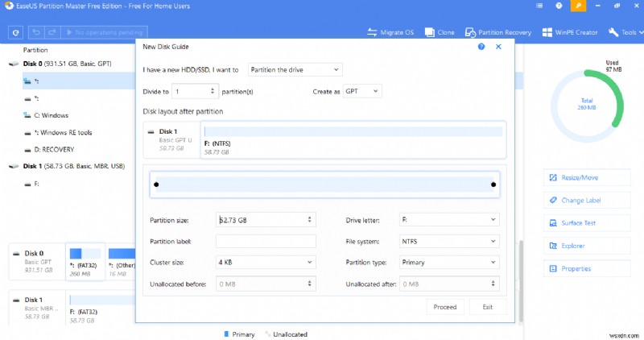The width and height of the screenshot is (644, 340).
Task: Click the Divide to partitions number field
Action: (195, 91)
